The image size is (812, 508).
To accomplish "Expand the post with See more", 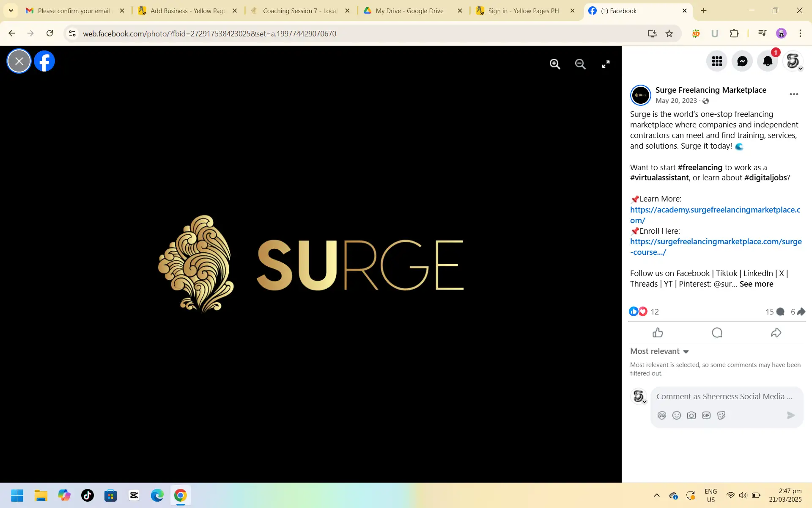I will coord(756,284).
